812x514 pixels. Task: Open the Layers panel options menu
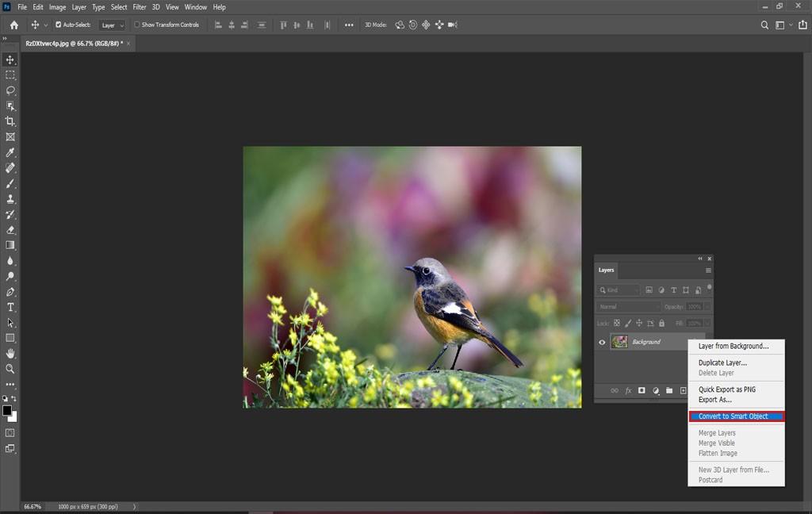click(x=708, y=270)
